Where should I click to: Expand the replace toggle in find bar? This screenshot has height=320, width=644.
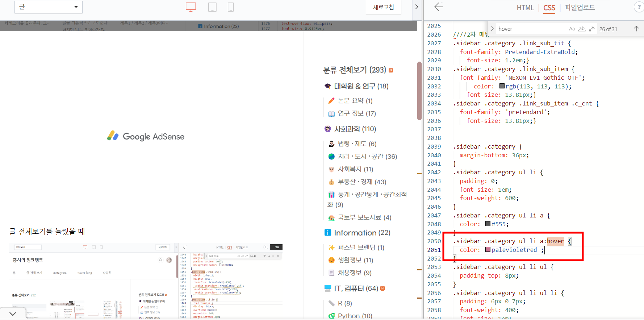click(492, 29)
